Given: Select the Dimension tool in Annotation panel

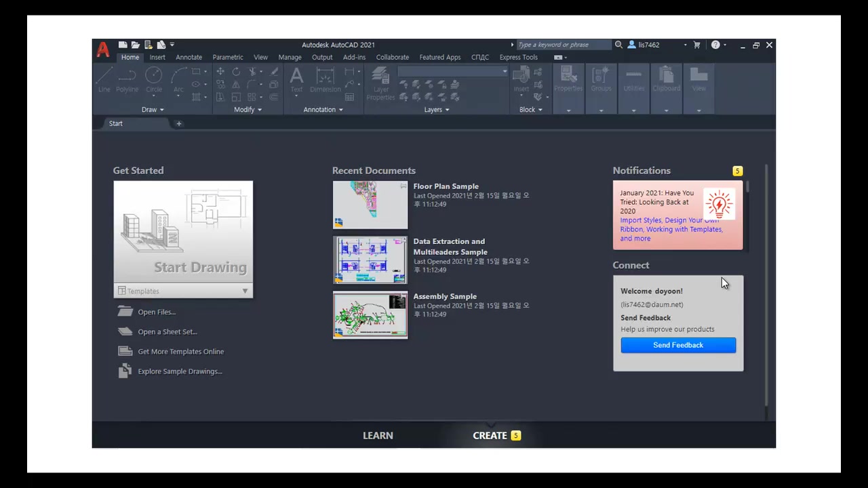Looking at the screenshot, I should coord(325,79).
